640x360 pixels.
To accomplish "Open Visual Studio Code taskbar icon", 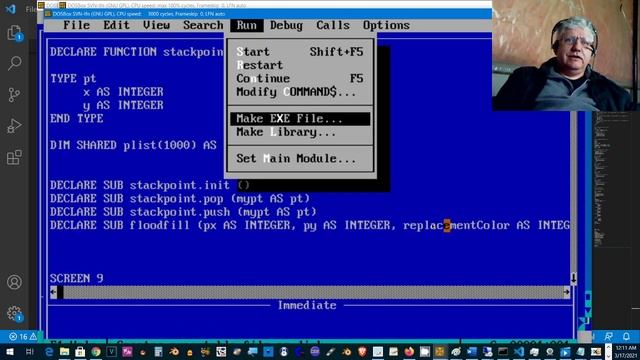I will 518,352.
